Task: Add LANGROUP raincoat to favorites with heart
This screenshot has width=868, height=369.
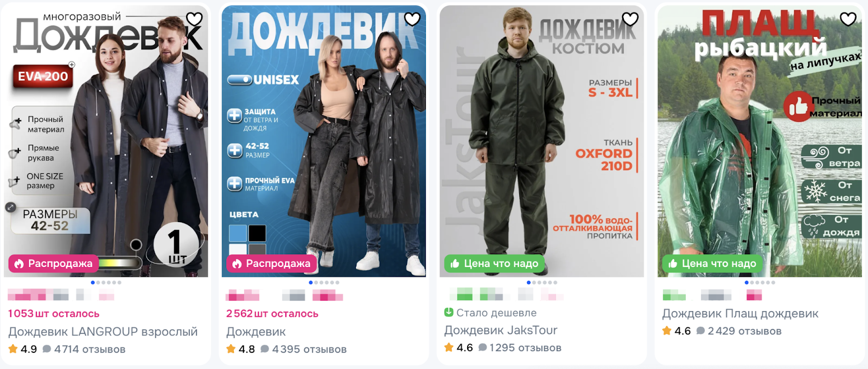Action: point(194,19)
